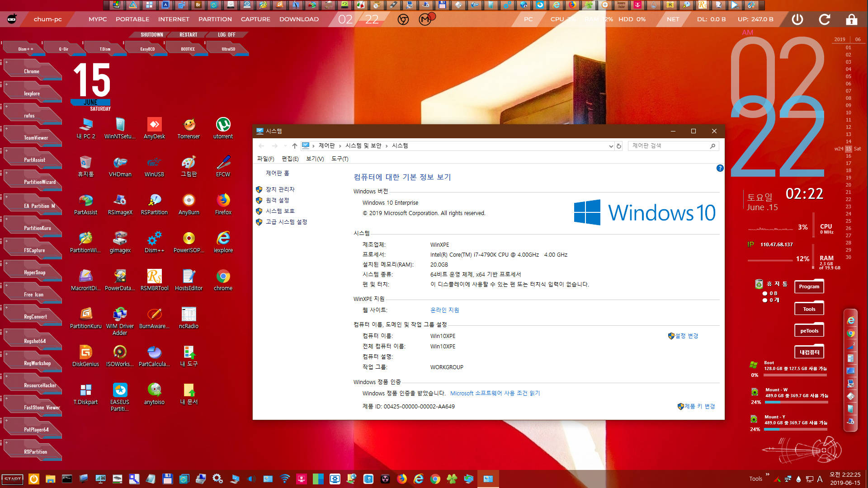Click peTools button on right panel
This screenshot has width=868, height=488.
coord(809,331)
